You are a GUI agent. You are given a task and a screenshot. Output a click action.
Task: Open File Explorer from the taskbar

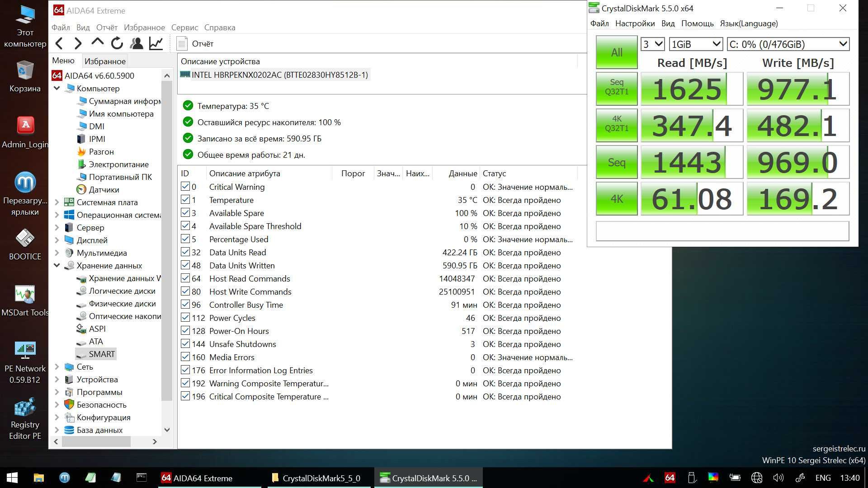pyautogui.click(x=39, y=478)
